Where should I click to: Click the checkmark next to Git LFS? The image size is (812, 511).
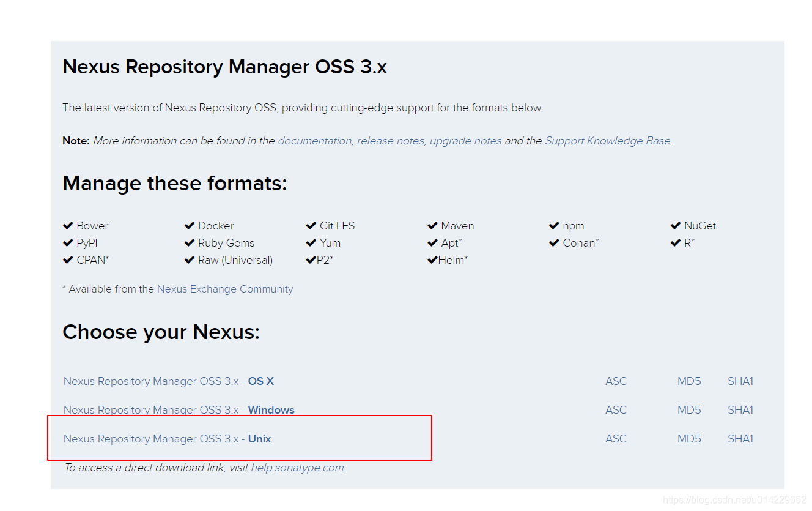click(x=311, y=226)
